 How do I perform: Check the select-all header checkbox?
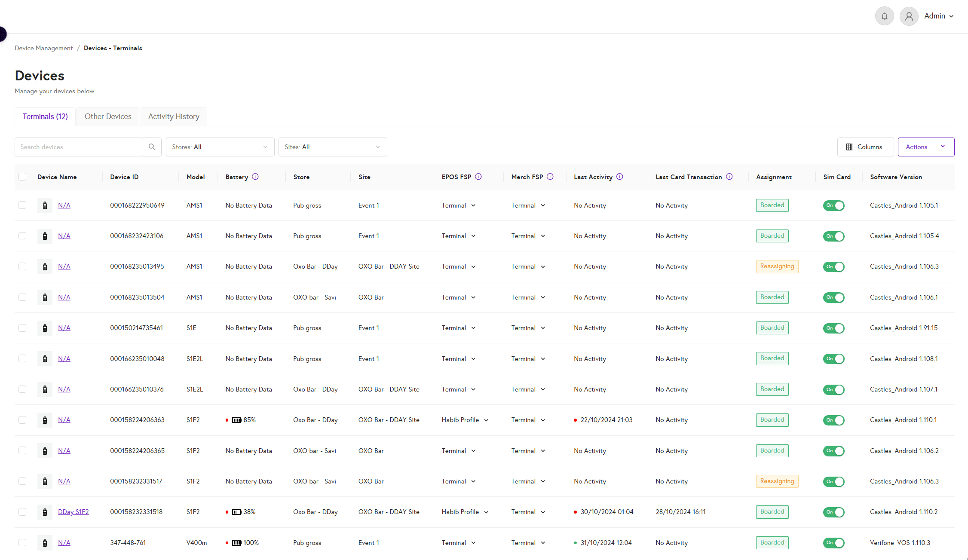pos(22,177)
